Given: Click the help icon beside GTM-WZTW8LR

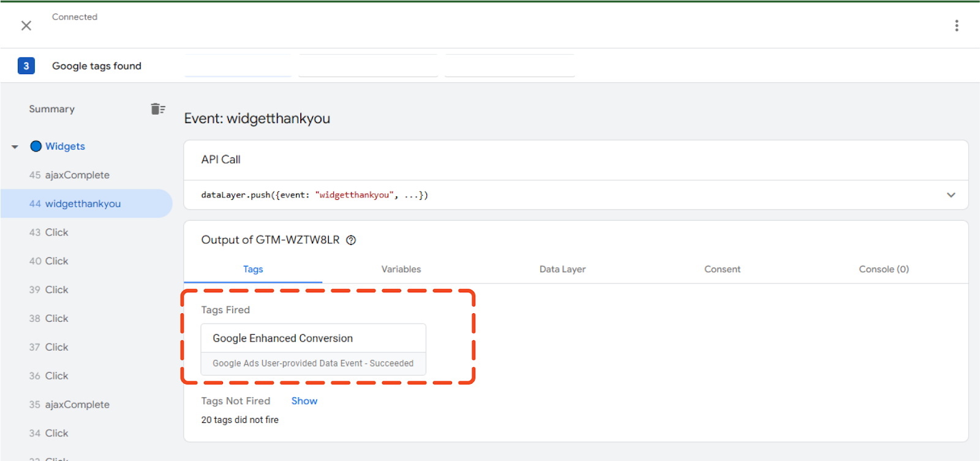Looking at the screenshot, I should pyautogui.click(x=351, y=240).
